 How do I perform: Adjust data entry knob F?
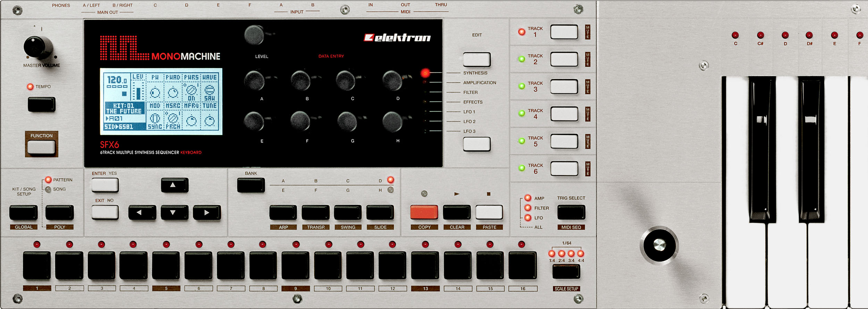(x=301, y=121)
